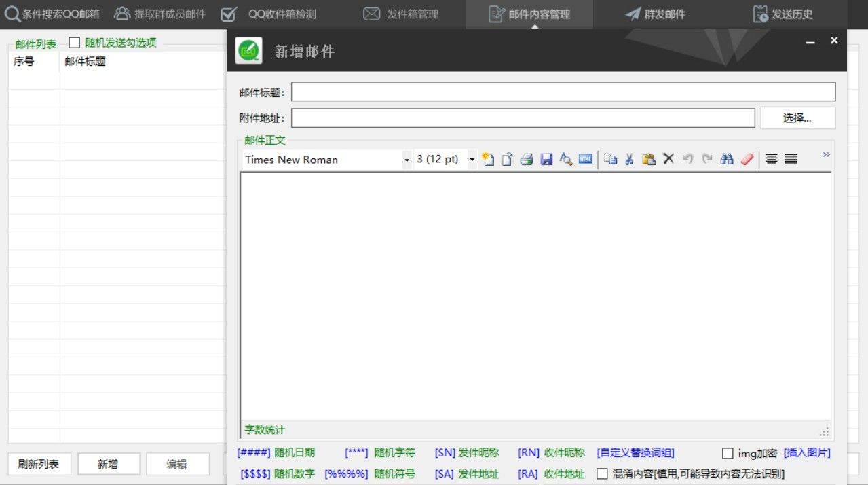Click the Find binoculars icon
This screenshot has height=485, width=868.
pyautogui.click(x=727, y=159)
